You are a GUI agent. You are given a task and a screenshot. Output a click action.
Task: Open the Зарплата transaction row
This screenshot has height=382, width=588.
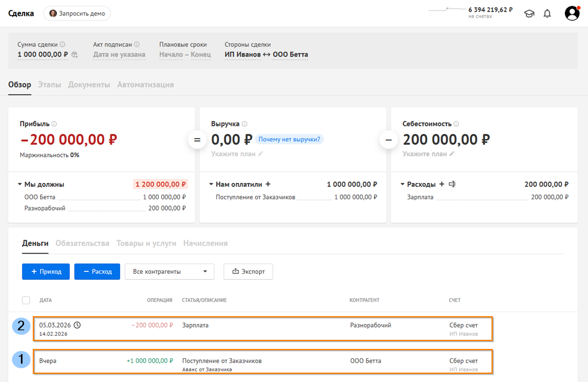tap(262, 329)
